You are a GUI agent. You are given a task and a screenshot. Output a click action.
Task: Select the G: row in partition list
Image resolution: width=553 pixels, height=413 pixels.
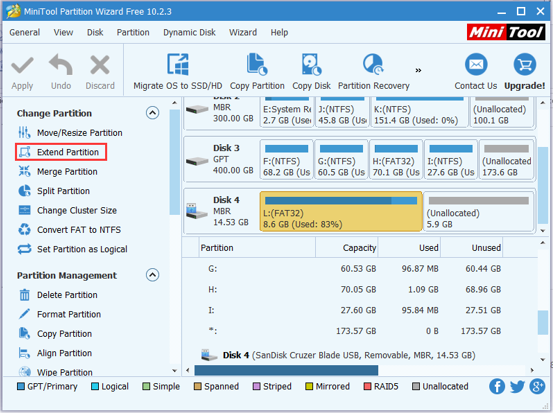click(360, 269)
